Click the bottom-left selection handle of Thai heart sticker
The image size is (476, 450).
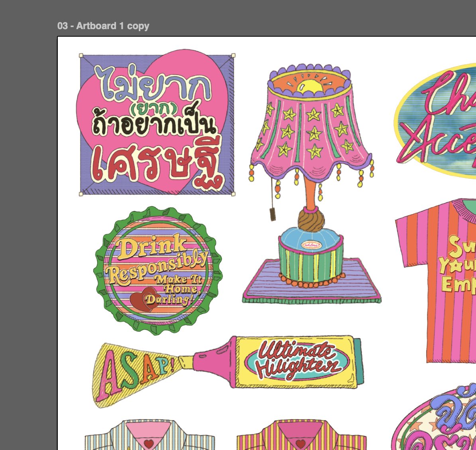point(81,194)
